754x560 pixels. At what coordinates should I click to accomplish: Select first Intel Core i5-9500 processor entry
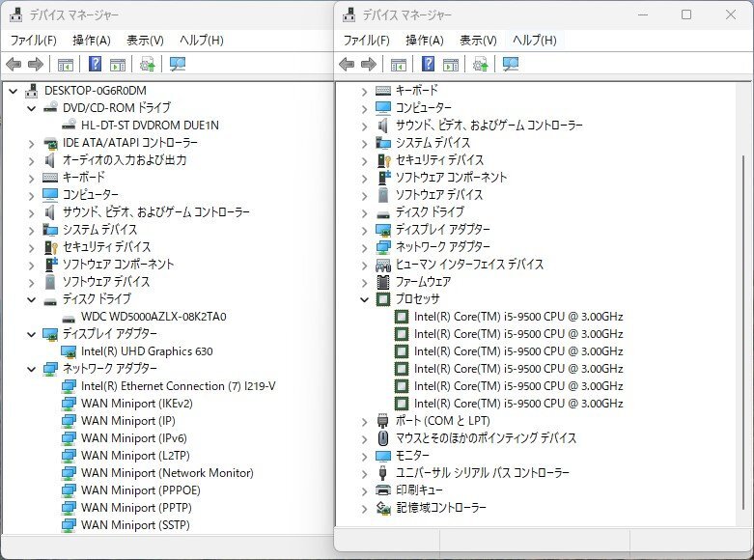click(x=518, y=317)
